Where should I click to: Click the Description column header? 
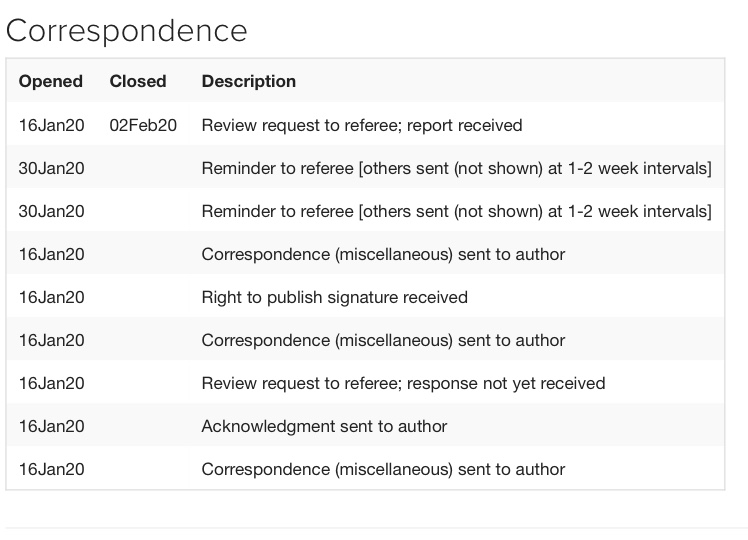tap(249, 81)
